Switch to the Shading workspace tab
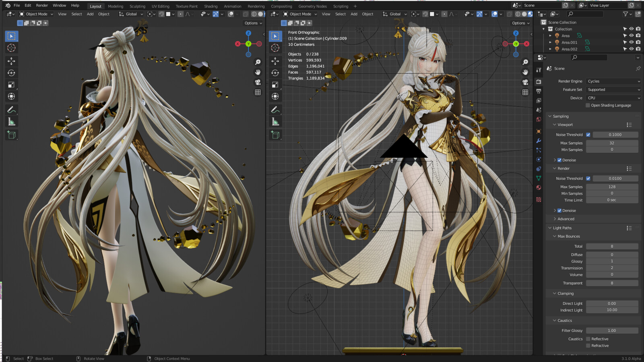The height and width of the screenshot is (362, 644). coord(211,6)
